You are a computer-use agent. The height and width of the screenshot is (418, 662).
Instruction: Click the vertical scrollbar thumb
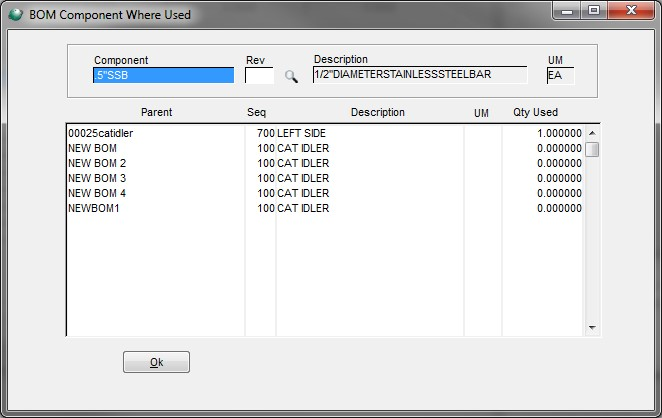(592, 149)
